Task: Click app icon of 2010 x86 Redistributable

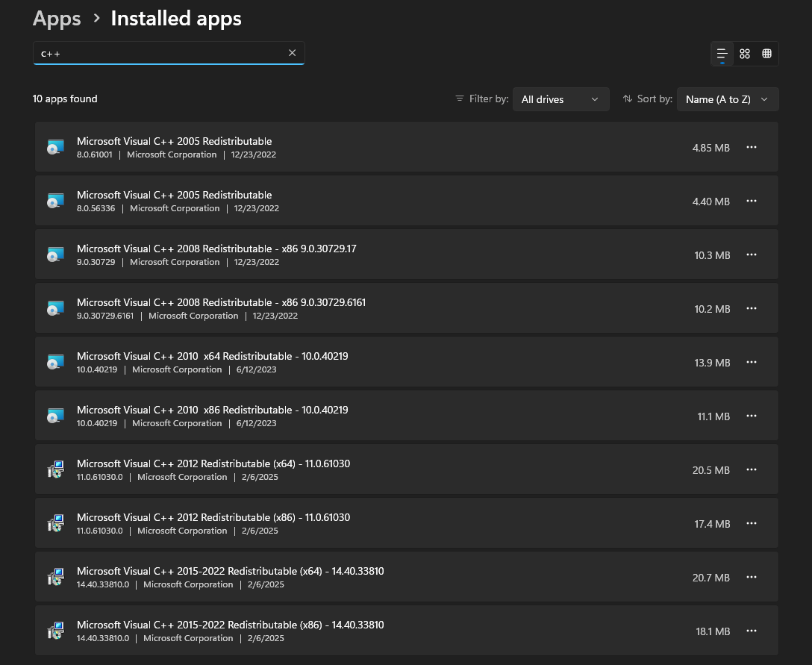Action: pos(55,416)
